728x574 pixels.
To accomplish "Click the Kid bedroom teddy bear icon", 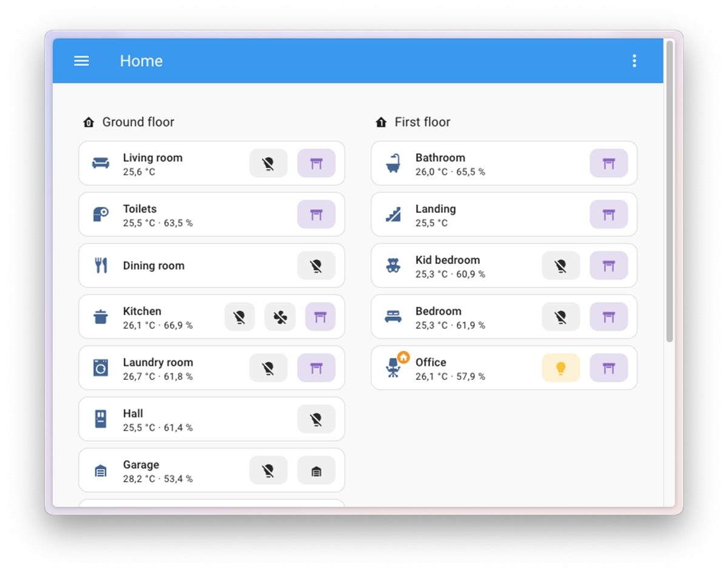I will pyautogui.click(x=393, y=266).
